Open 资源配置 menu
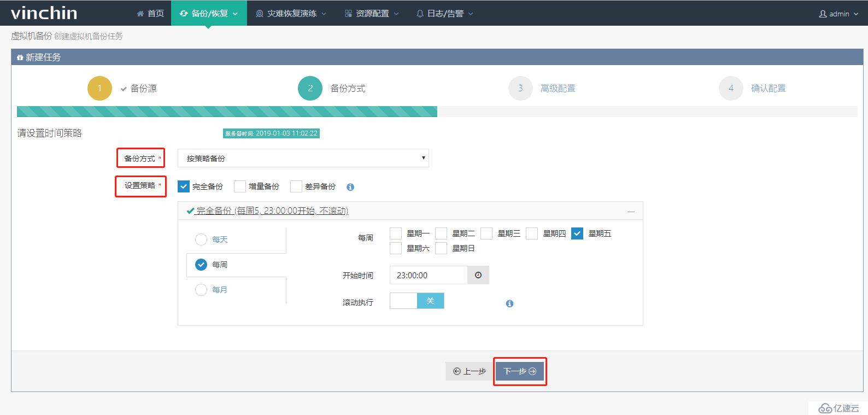This screenshot has height=415, width=868. (x=372, y=13)
